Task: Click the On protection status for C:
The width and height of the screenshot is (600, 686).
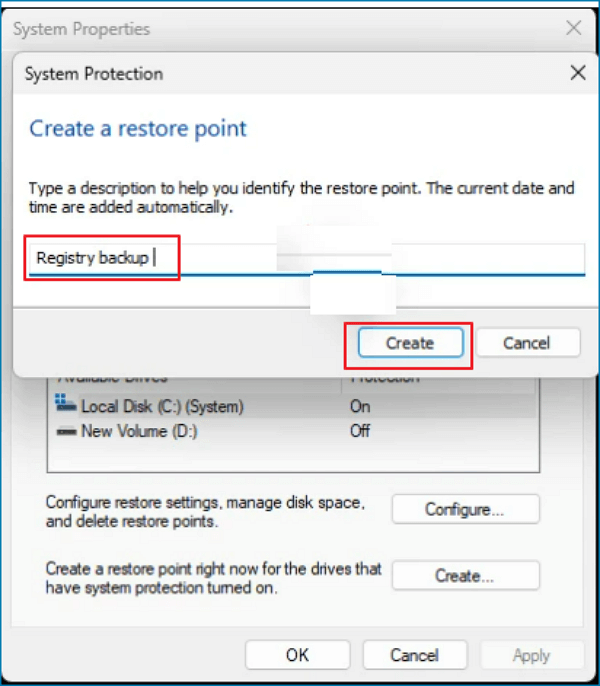Action: point(360,406)
